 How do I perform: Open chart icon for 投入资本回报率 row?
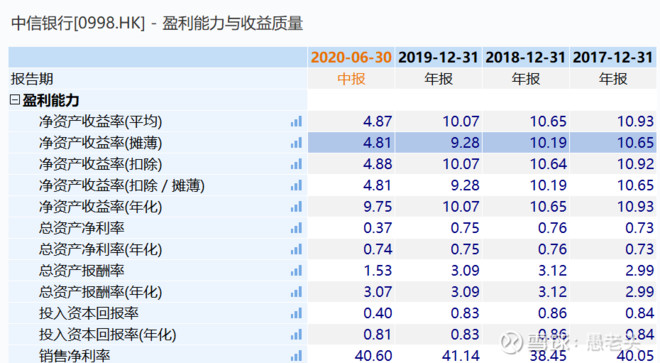296,313
